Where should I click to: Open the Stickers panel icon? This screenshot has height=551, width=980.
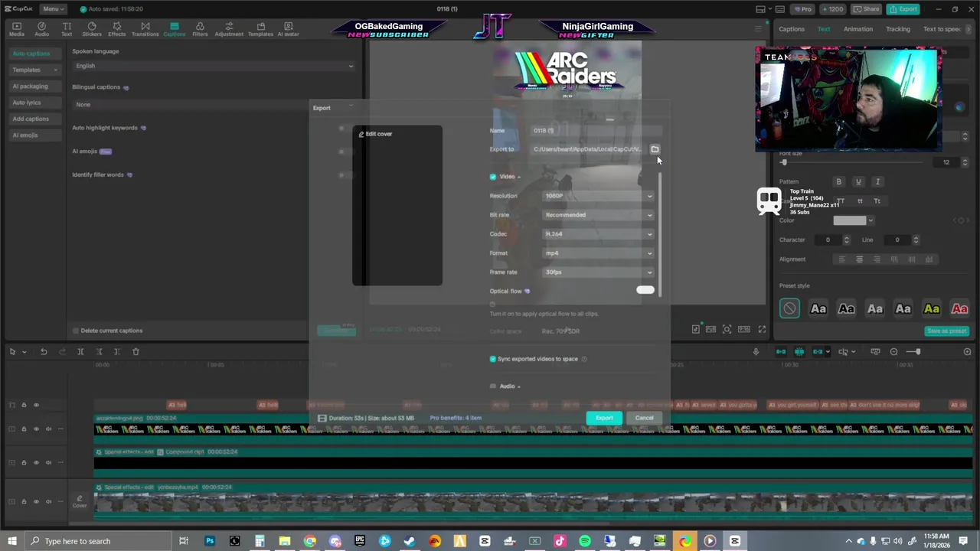click(91, 29)
